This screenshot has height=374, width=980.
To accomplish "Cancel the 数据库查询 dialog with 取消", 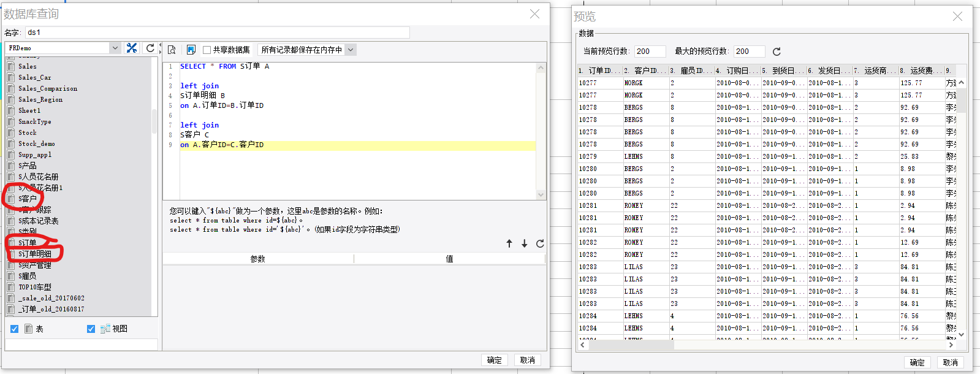I will click(x=528, y=360).
